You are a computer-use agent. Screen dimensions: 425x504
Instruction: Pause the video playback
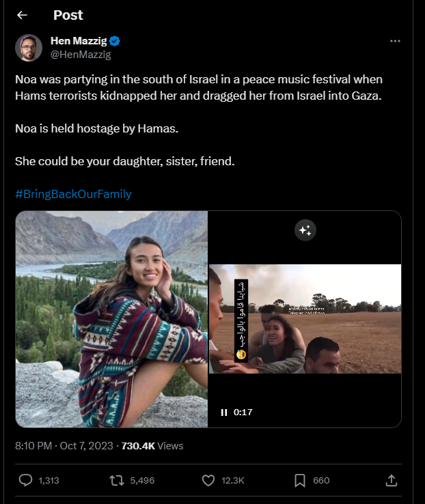(223, 412)
